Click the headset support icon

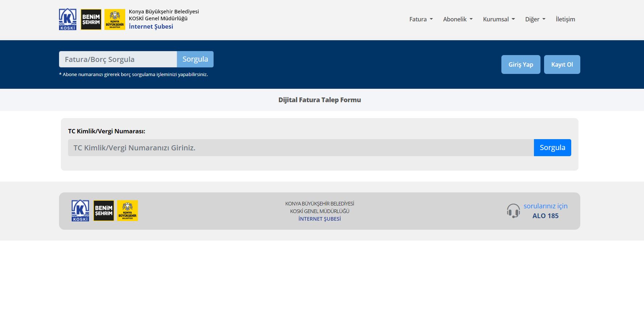coord(513,211)
